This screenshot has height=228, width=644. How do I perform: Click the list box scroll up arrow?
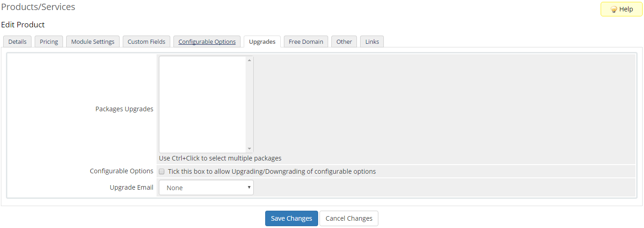click(249, 60)
